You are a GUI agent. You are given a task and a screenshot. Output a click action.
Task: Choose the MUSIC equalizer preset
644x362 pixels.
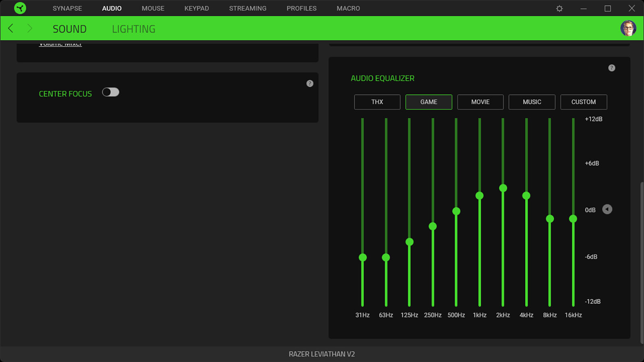(x=532, y=102)
